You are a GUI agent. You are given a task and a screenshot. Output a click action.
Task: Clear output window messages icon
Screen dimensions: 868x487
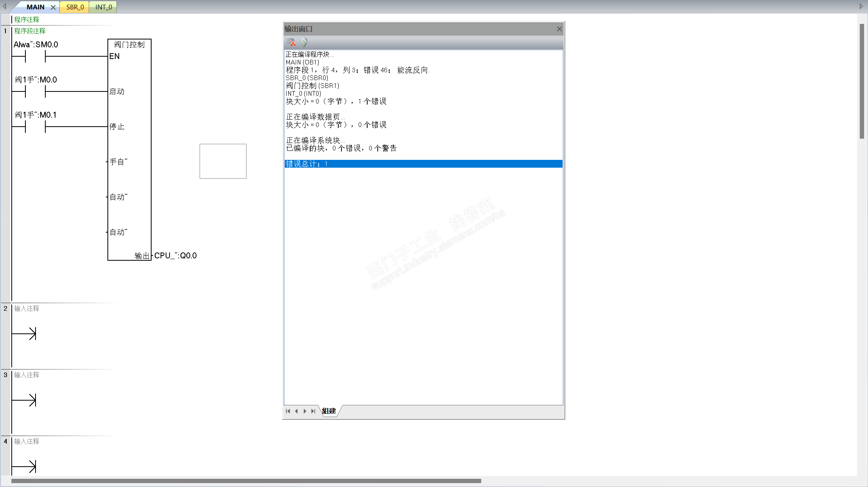290,42
